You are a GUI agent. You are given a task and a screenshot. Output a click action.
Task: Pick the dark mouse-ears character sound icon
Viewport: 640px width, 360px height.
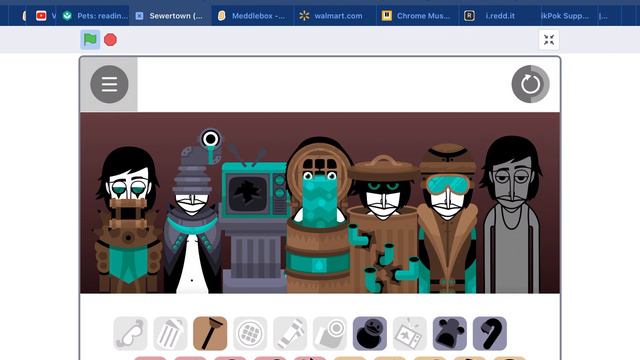(450, 333)
